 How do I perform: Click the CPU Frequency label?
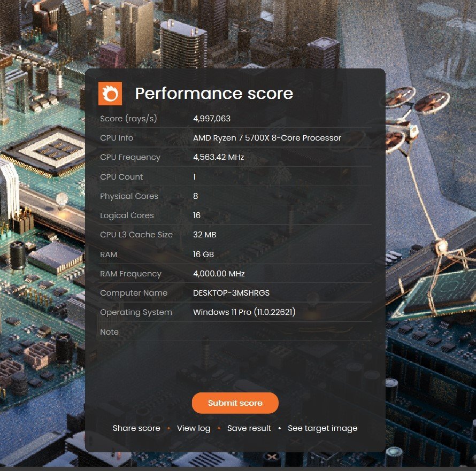coord(130,157)
